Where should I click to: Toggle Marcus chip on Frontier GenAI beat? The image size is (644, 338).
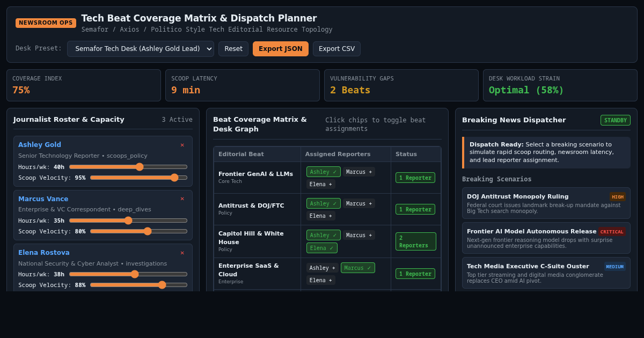359,172
